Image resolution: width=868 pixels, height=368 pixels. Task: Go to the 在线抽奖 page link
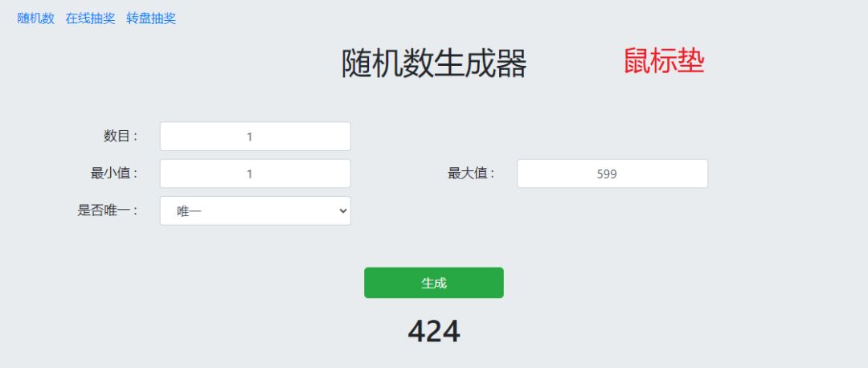point(90,18)
